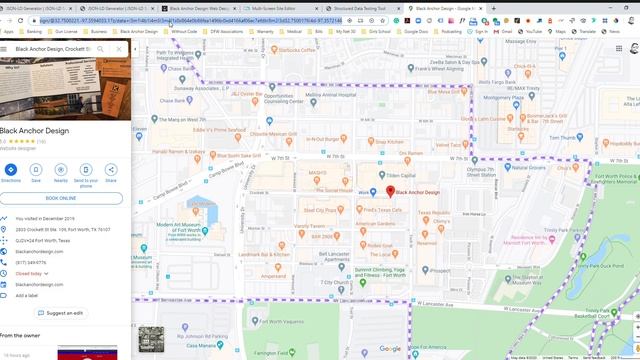Viewport: 640px width, 360px height.
Task: Click the You visited in December 2019 row
Action: 45,218
